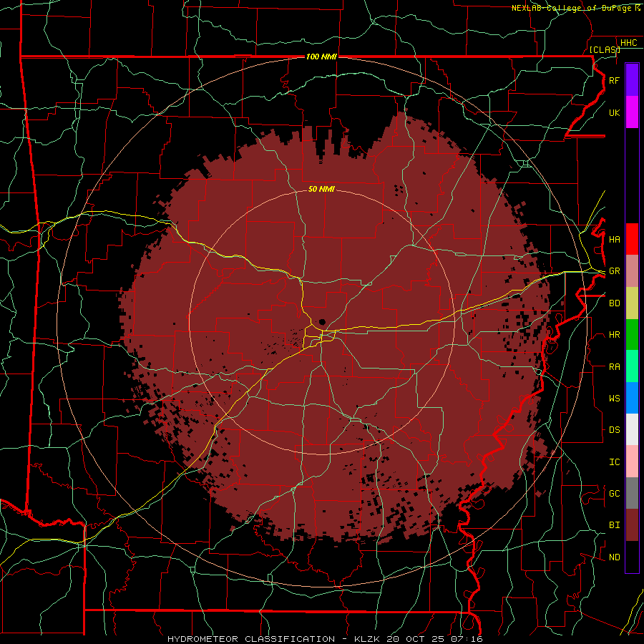Click the ND legend label

(614, 557)
